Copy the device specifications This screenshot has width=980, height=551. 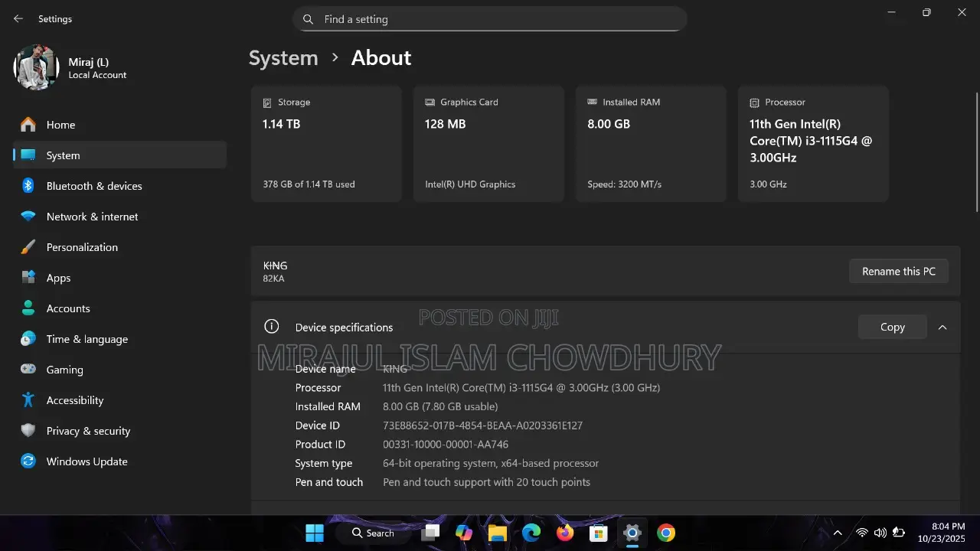(x=892, y=327)
